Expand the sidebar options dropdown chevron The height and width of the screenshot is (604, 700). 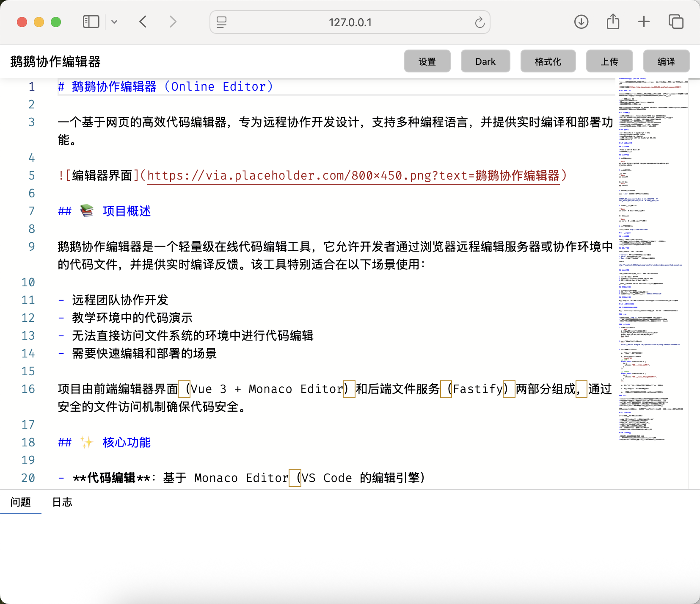tap(114, 22)
